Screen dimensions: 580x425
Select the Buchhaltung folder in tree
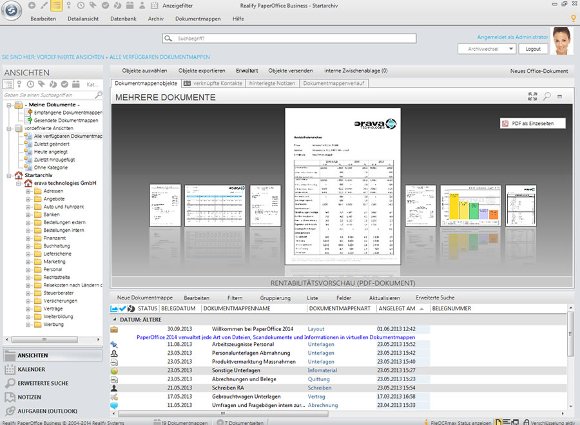click(57, 246)
